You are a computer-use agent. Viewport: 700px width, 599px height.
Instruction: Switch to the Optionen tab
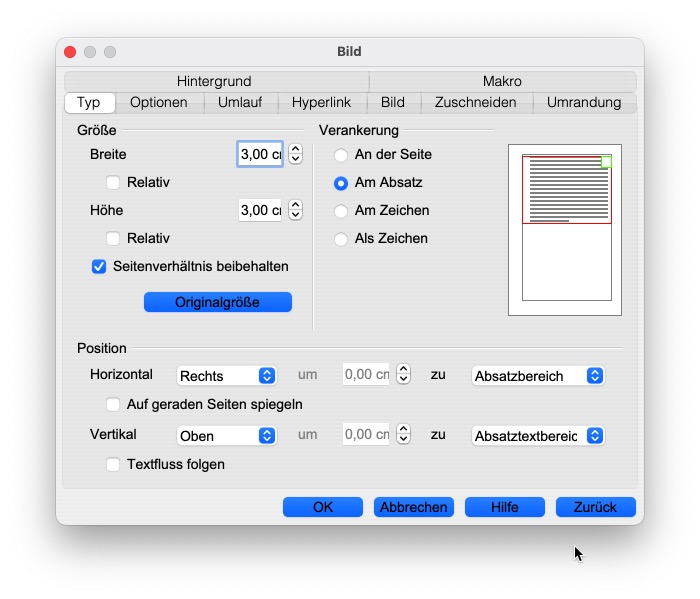coord(159,103)
